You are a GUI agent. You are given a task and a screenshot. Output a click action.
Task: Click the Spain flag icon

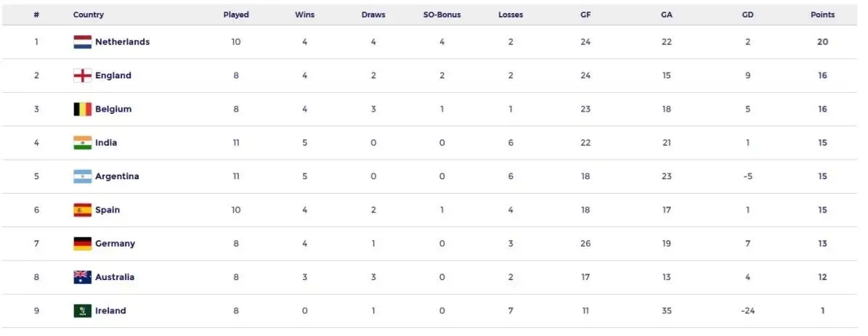click(82, 210)
